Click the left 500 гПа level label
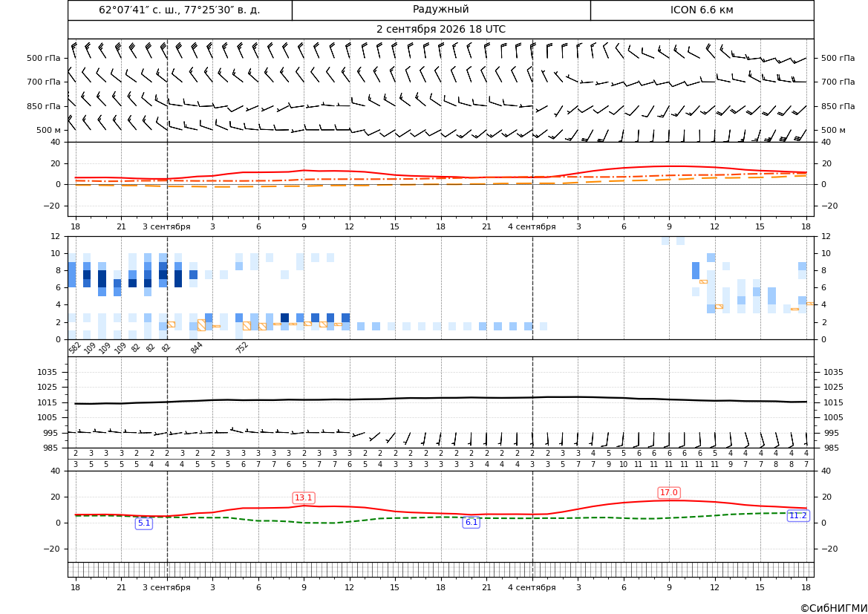The image size is (868, 614). [x=44, y=58]
